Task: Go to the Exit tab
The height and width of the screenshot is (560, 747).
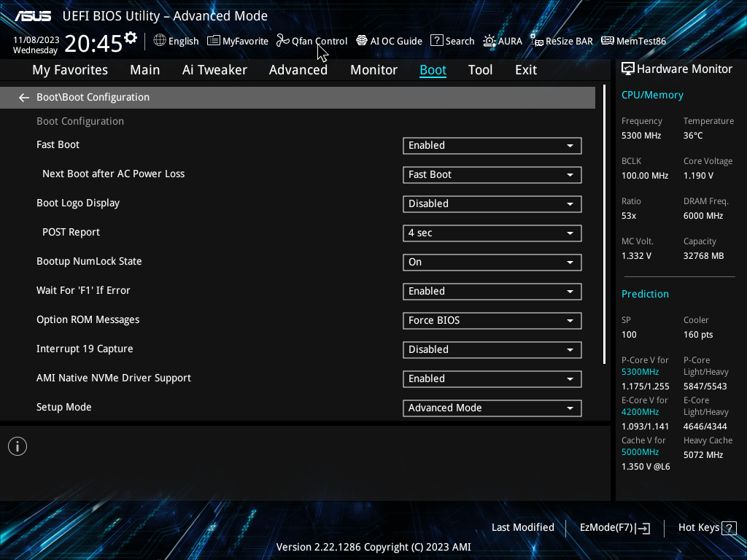Action: (526, 70)
